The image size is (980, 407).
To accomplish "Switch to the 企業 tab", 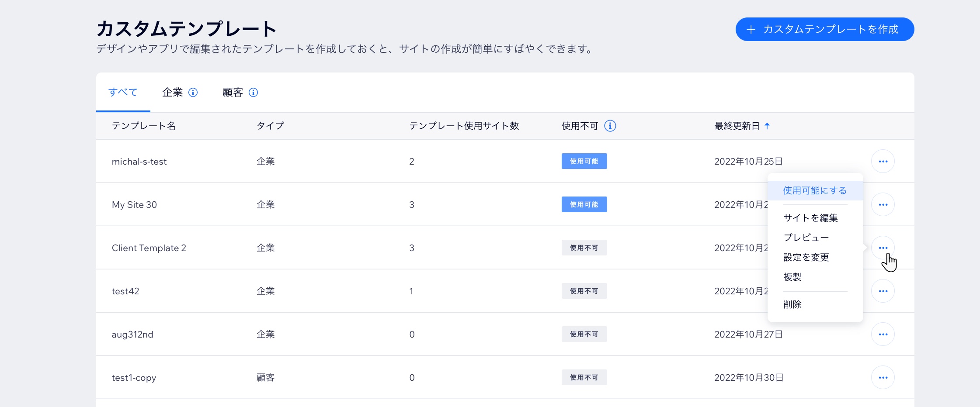I will tap(172, 93).
